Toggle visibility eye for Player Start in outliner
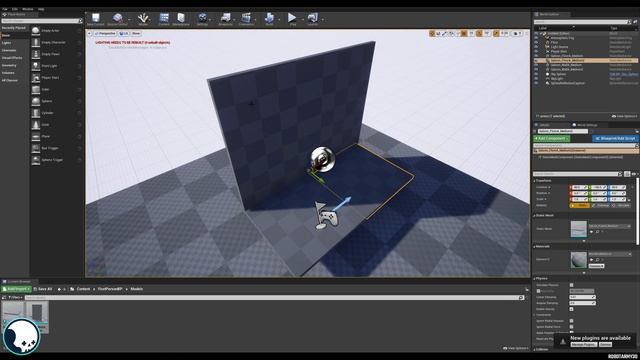 pos(536,51)
